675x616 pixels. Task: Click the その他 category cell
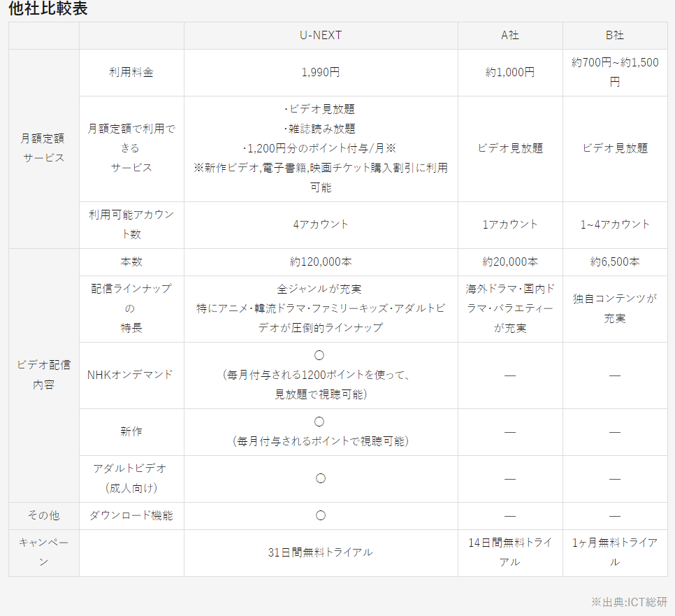click(44, 515)
